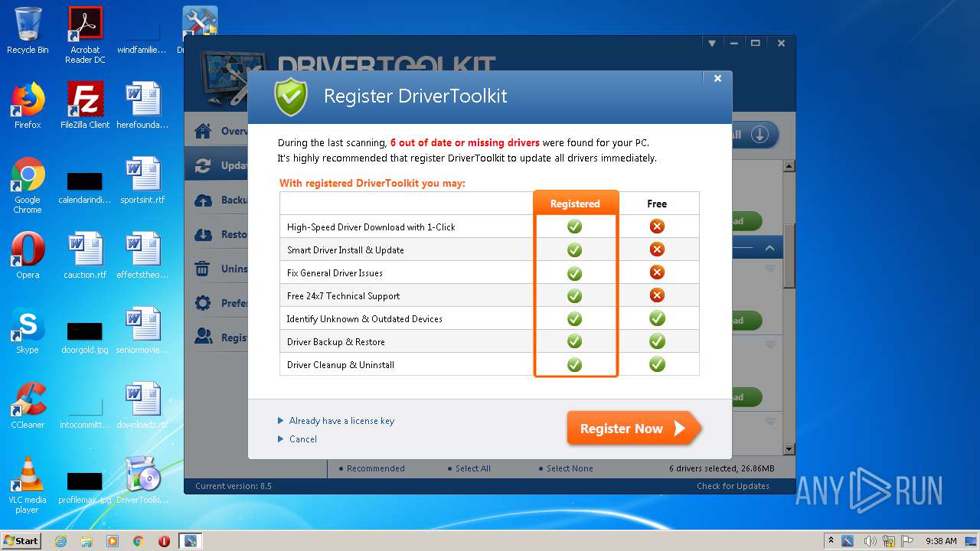Image resolution: width=980 pixels, height=551 pixels.
Task: Click the Recommended selection option
Action: pos(371,468)
